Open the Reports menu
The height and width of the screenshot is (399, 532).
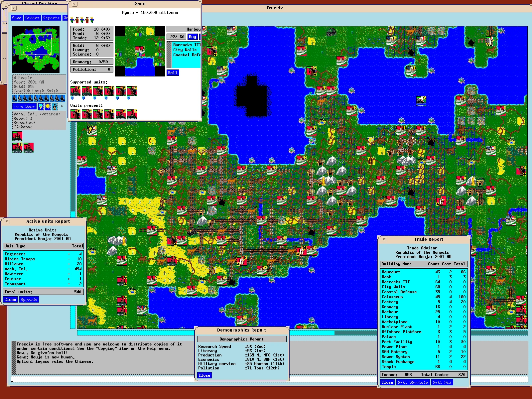[51, 18]
